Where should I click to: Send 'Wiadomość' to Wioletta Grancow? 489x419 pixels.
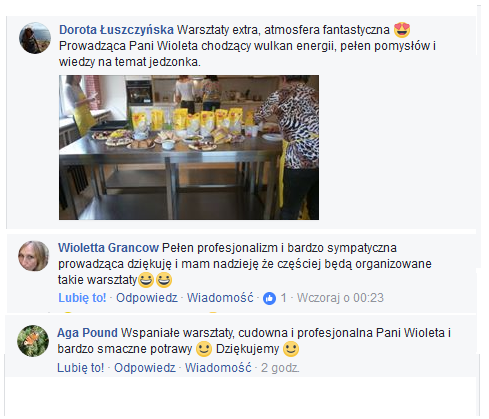[x=220, y=298]
